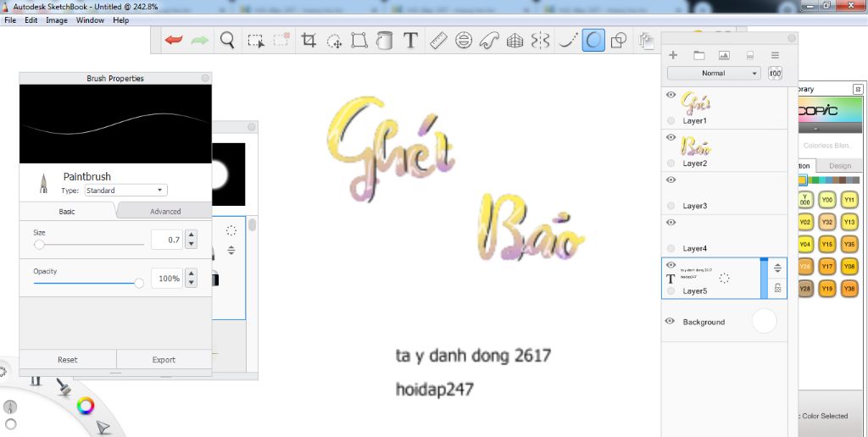Select the Text tool in toolbar

tap(410, 41)
